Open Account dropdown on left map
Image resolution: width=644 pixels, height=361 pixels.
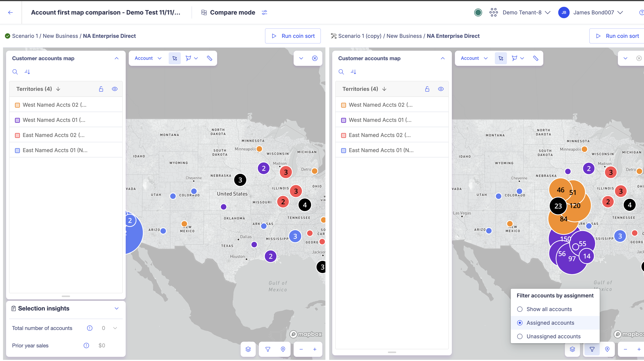click(x=148, y=58)
